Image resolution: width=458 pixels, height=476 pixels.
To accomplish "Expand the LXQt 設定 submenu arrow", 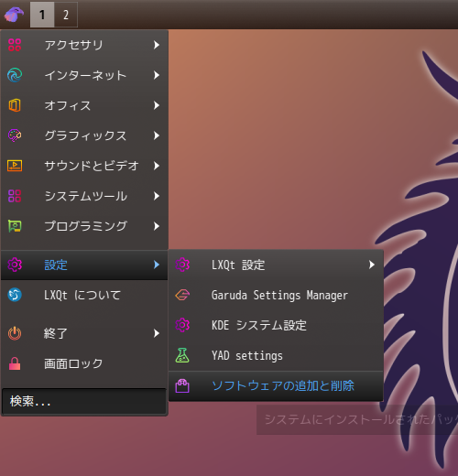I will pos(372,265).
